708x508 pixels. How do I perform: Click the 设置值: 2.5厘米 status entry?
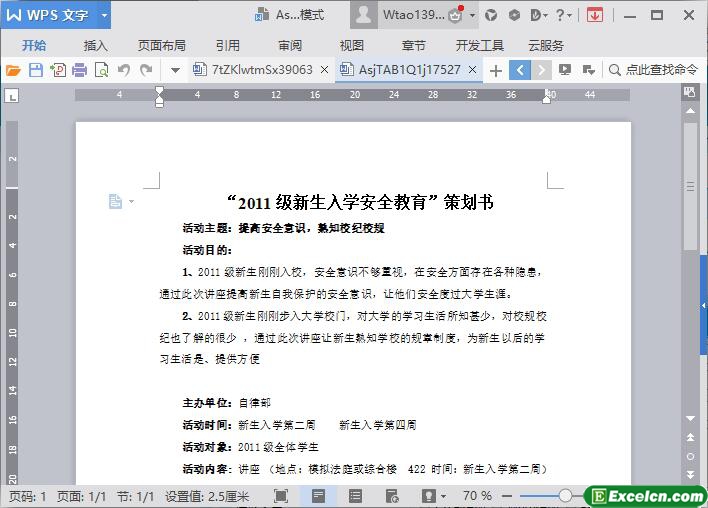click(x=207, y=497)
